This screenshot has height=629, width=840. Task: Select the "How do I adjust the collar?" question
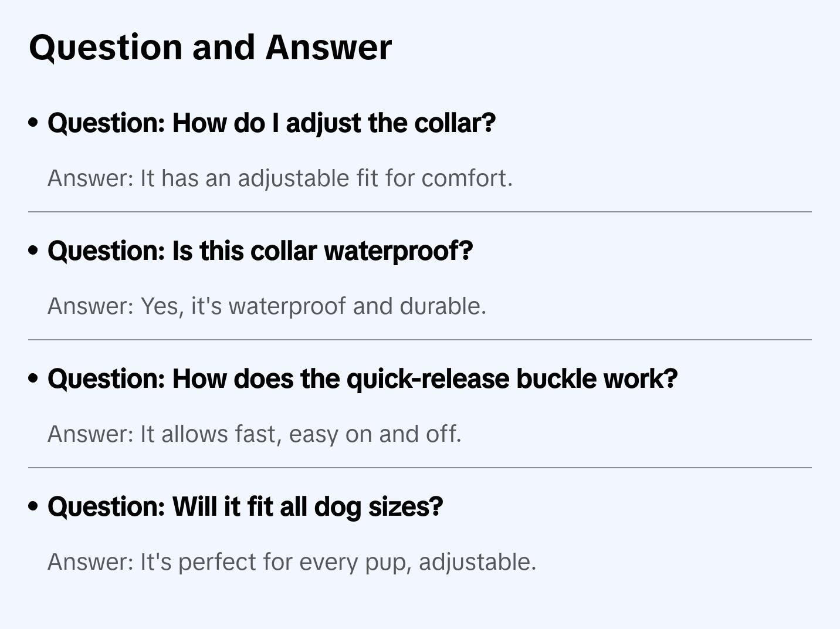pos(272,123)
